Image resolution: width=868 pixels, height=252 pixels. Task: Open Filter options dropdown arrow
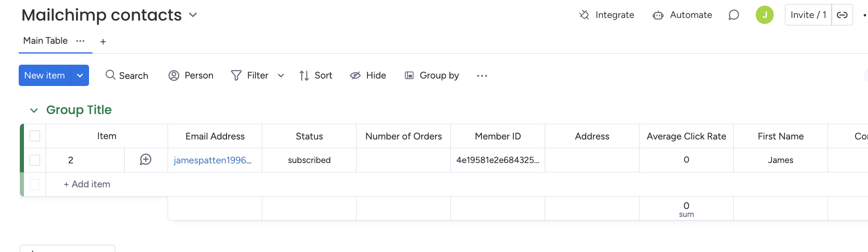pos(281,76)
